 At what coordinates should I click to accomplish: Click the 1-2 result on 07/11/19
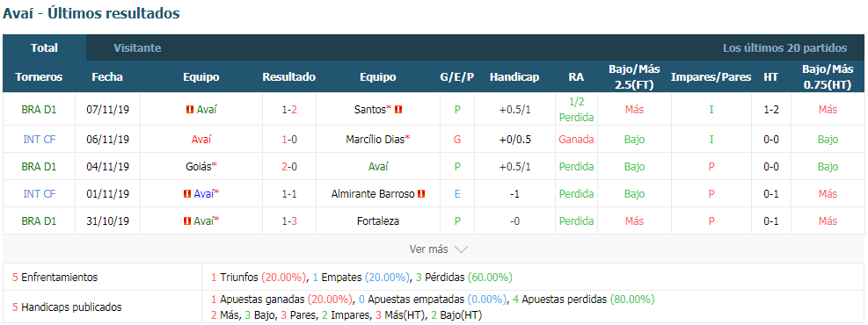pyautogui.click(x=289, y=110)
